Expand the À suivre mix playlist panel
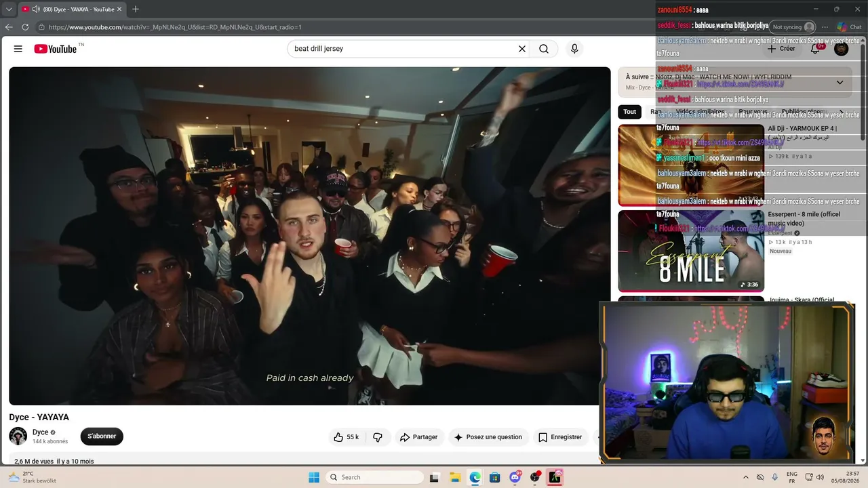The height and width of the screenshot is (488, 868). coord(840,83)
